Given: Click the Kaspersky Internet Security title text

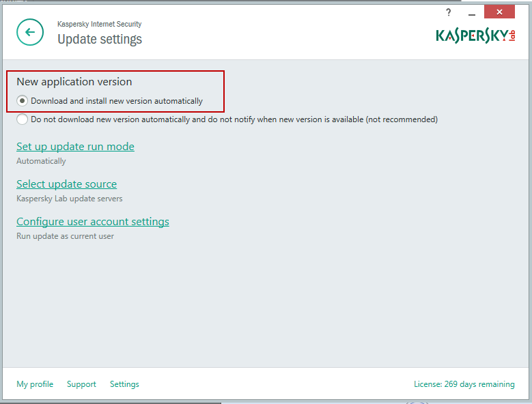Looking at the screenshot, I should pos(100,24).
